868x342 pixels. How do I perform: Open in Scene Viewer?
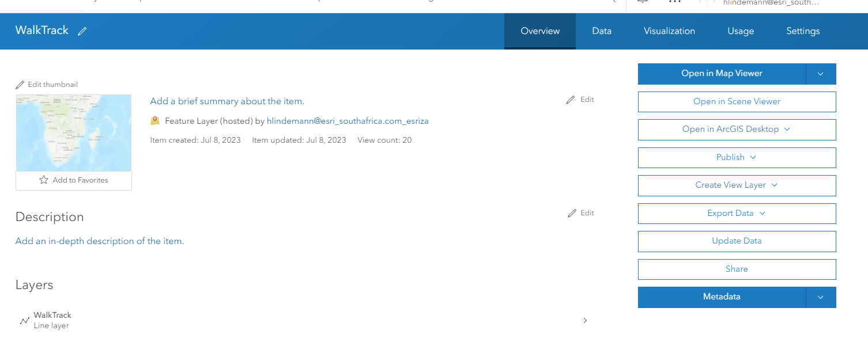click(x=737, y=101)
